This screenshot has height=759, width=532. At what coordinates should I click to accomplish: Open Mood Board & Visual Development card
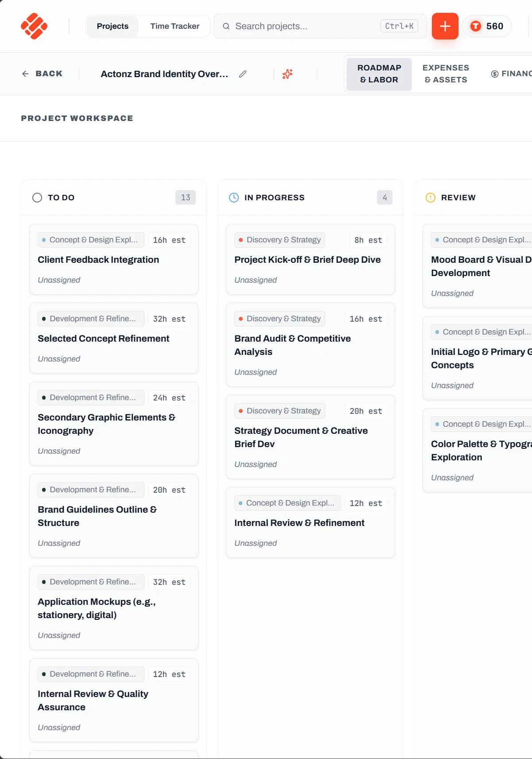[x=478, y=266]
